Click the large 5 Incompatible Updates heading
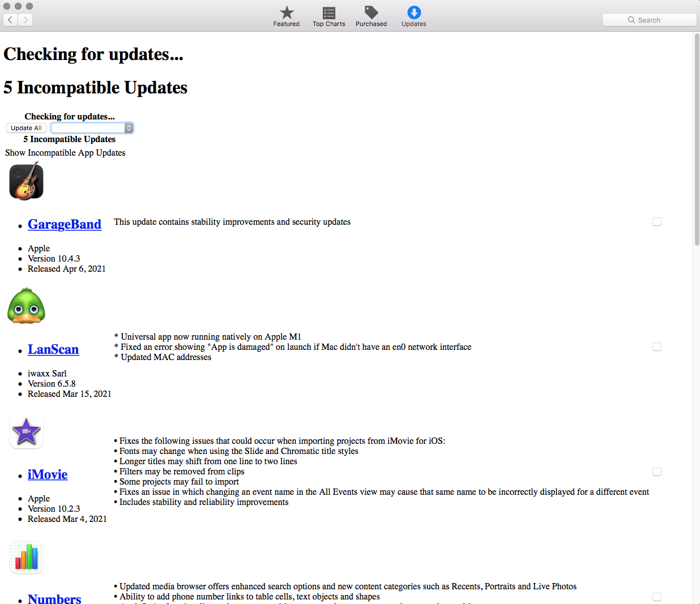This screenshot has width=700, height=604. tap(95, 88)
